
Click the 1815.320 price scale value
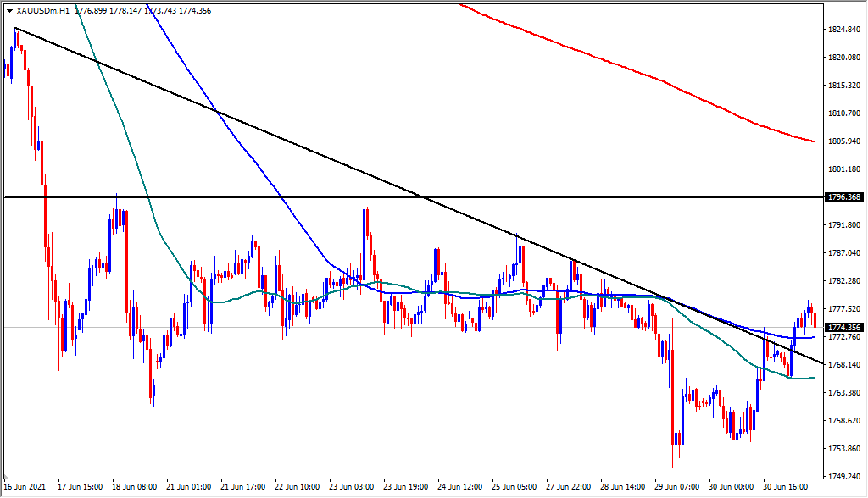click(x=844, y=86)
